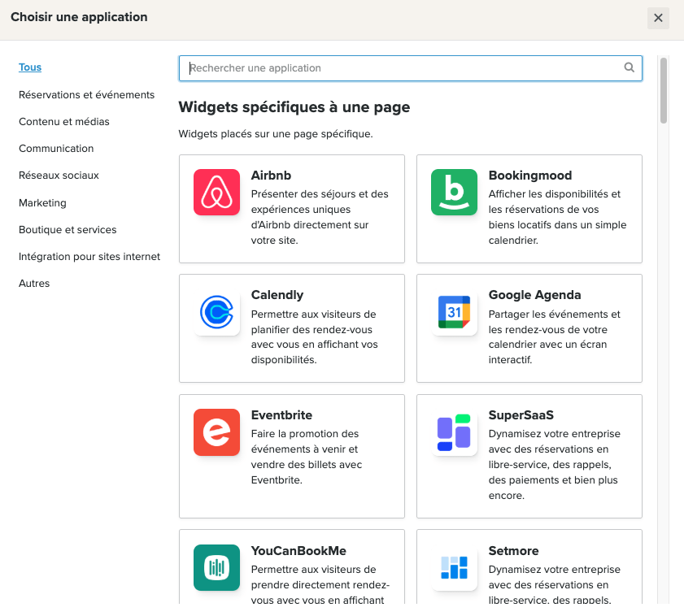The height and width of the screenshot is (616, 684).
Task: Click Bookingmood description about biens locatifs
Action: (x=557, y=217)
